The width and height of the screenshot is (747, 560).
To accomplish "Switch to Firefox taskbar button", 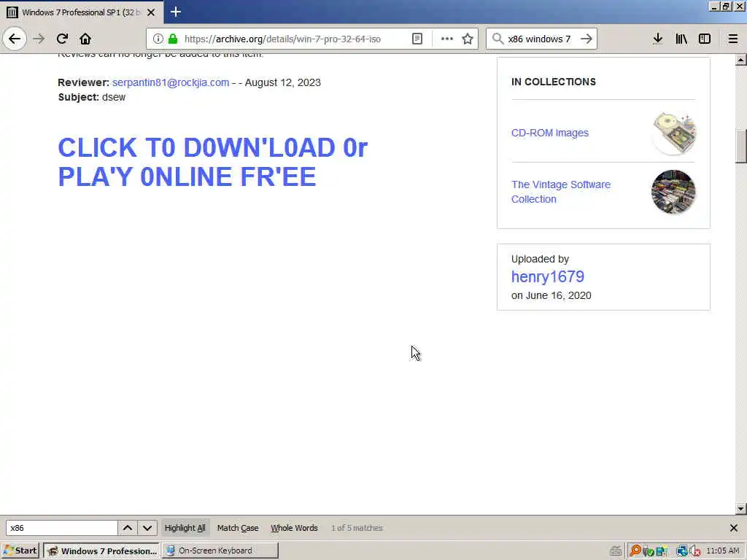I will (101, 551).
